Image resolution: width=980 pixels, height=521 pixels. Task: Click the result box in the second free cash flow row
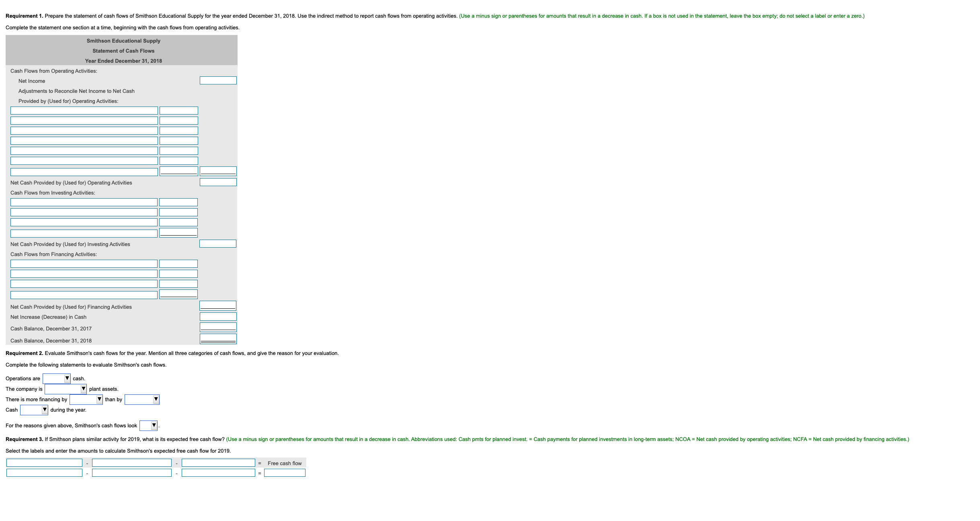coord(284,473)
